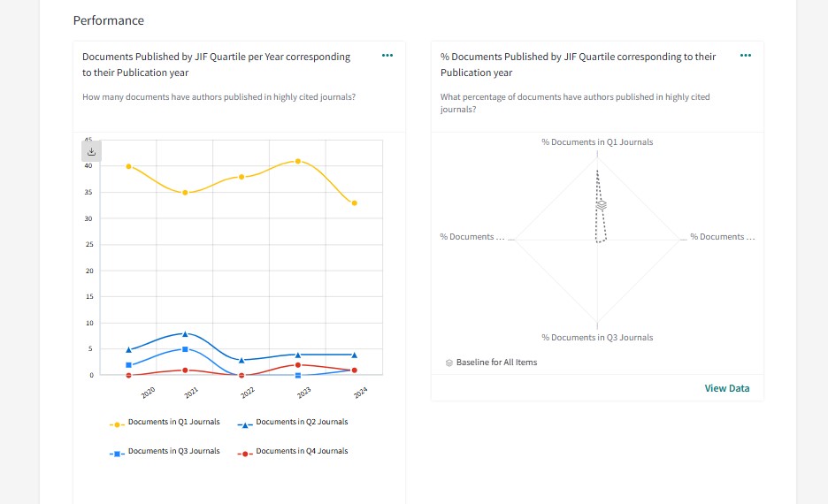Select the yellow Q1 data point for 2024
828x504 pixels.
click(355, 203)
